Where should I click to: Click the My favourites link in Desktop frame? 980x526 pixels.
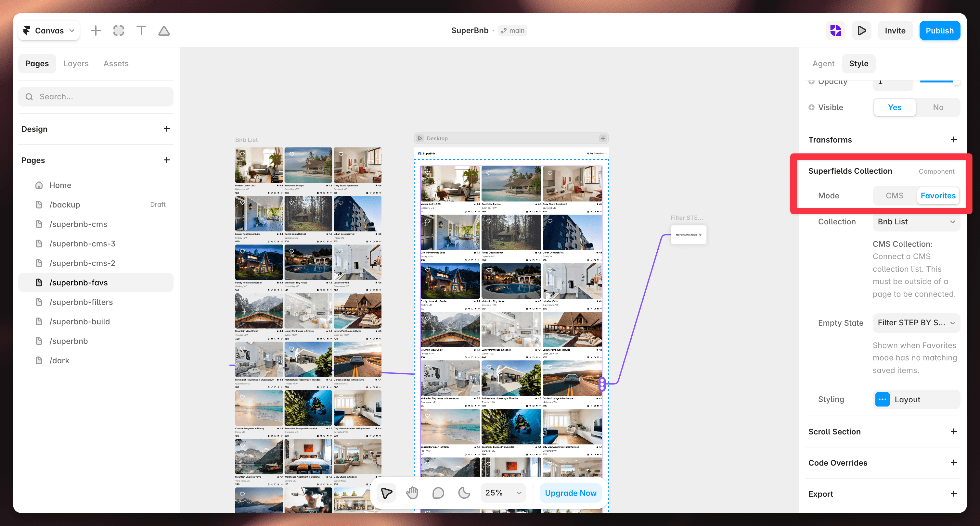595,154
